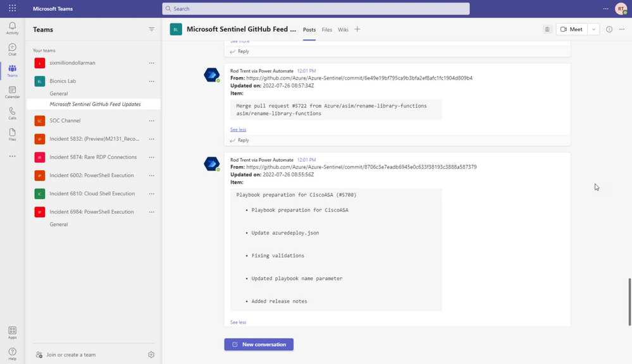Reply to the rename-library-functions post
Viewport: 632px width, 364px height.
coord(239,140)
